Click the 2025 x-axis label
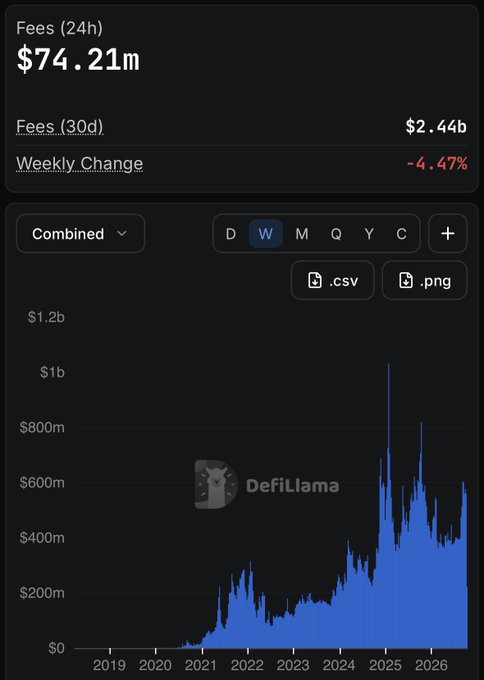 (386, 665)
